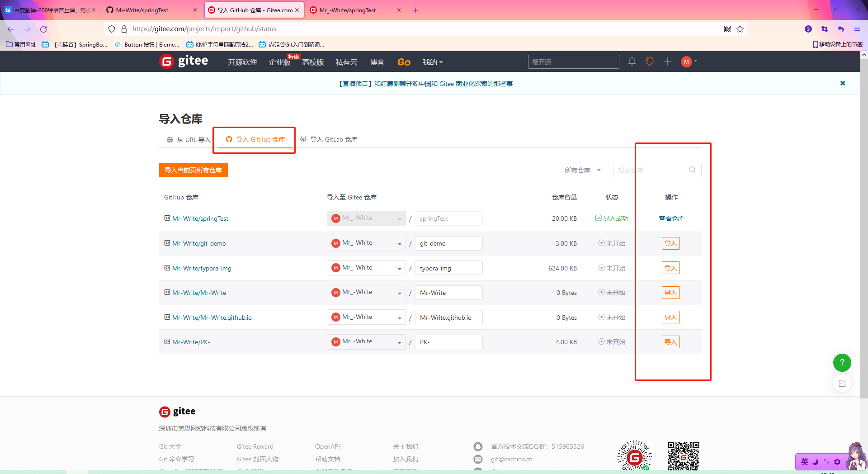Click the browser address bar URL
This screenshot has width=868, height=474.
point(204,29)
